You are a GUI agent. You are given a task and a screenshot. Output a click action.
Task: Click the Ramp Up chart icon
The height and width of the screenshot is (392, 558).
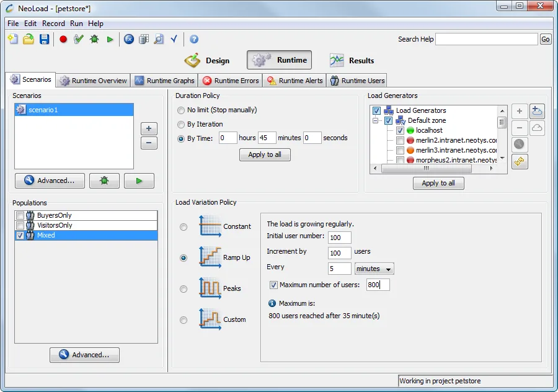coord(210,257)
